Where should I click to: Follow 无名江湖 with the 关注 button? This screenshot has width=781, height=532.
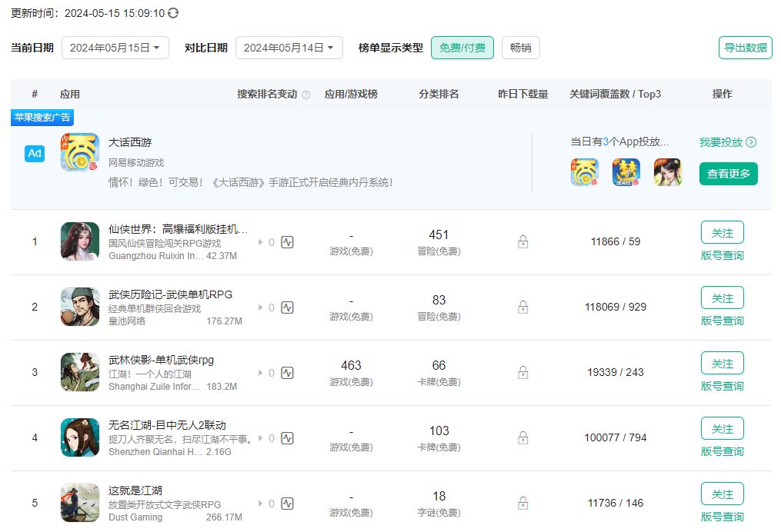(x=723, y=428)
